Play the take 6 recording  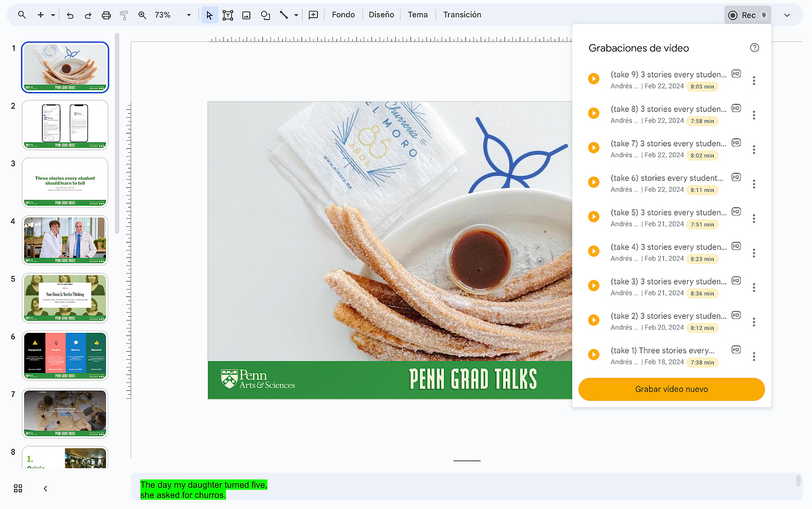pyautogui.click(x=594, y=182)
